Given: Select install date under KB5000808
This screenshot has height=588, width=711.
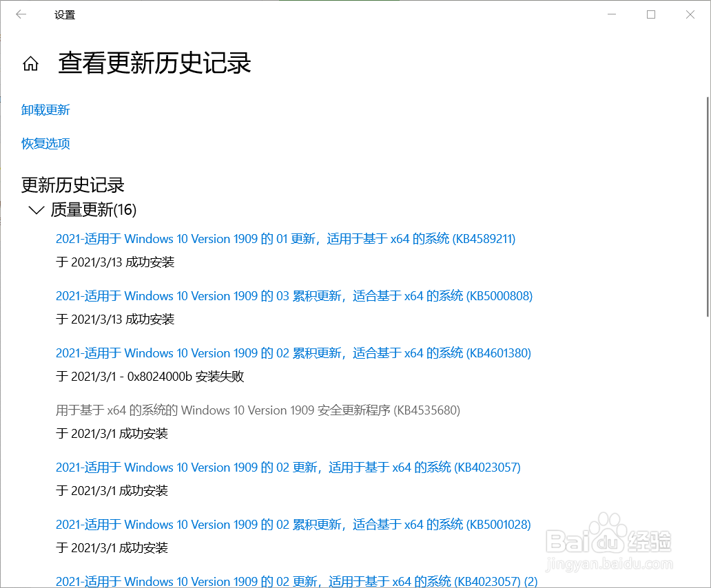Looking at the screenshot, I should (115, 319).
